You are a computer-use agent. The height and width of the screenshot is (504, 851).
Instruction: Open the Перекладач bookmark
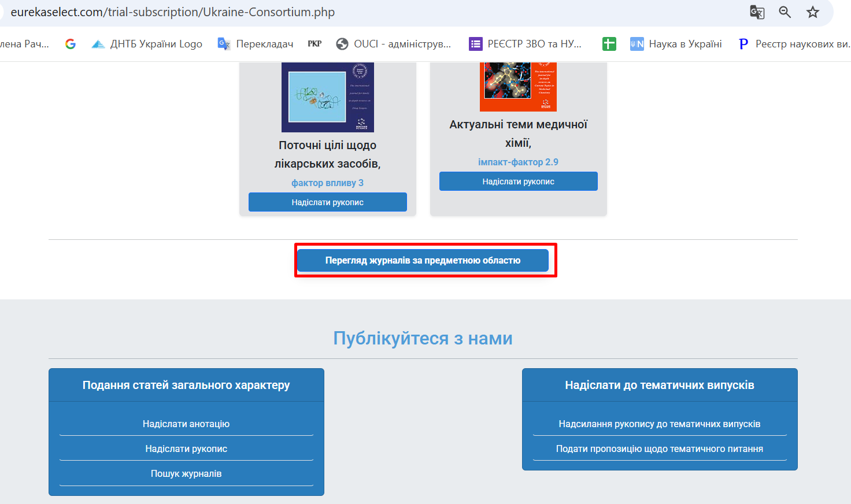[256, 44]
